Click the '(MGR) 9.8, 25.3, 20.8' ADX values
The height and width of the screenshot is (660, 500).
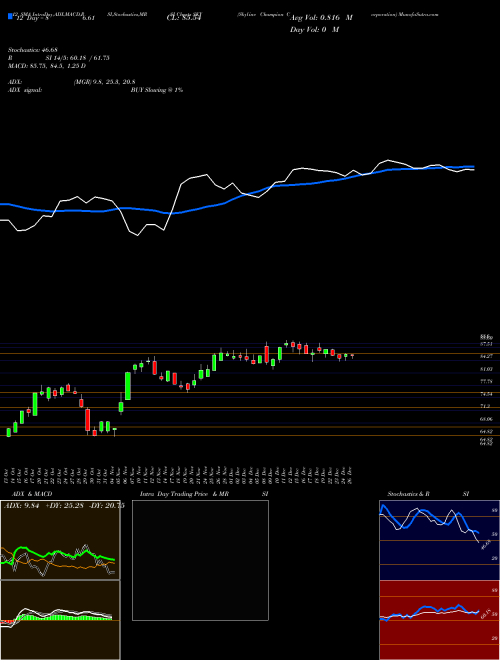tap(104, 82)
